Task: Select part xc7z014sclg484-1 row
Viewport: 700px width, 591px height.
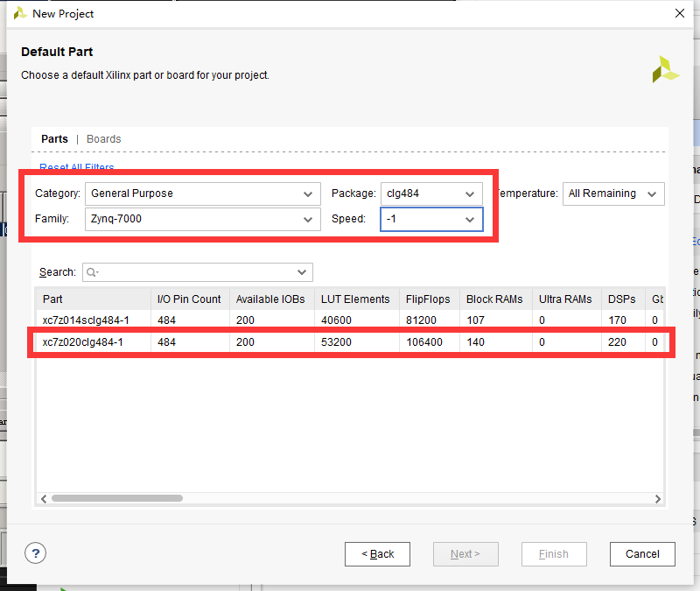Action: coord(350,320)
